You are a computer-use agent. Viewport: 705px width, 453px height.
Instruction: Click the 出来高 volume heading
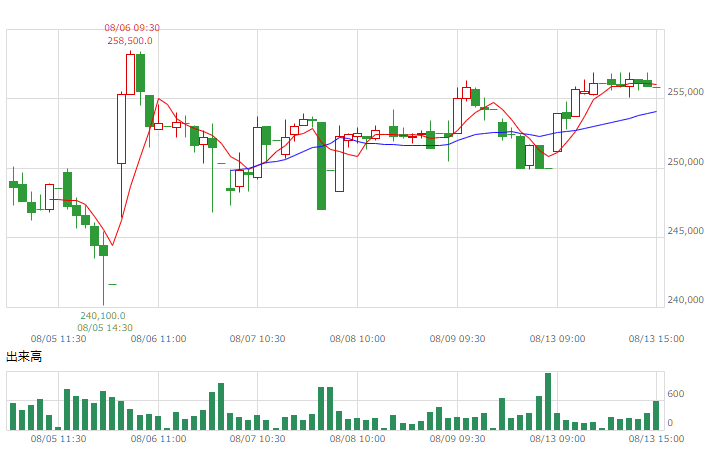click(x=24, y=357)
